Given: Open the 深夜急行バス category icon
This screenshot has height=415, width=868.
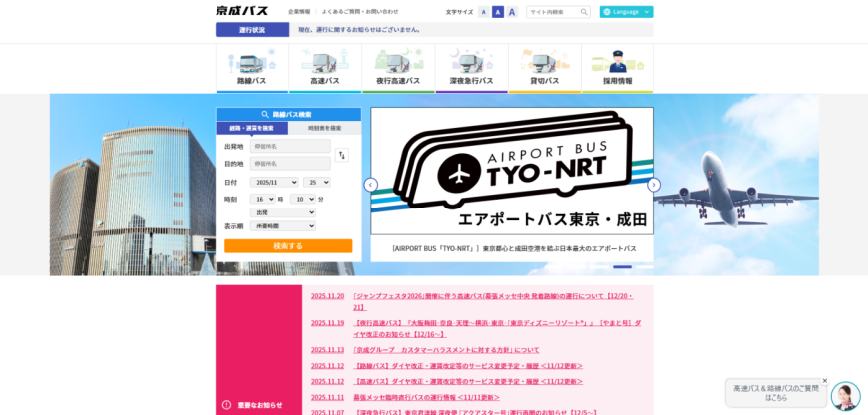Looking at the screenshot, I should click(x=471, y=68).
